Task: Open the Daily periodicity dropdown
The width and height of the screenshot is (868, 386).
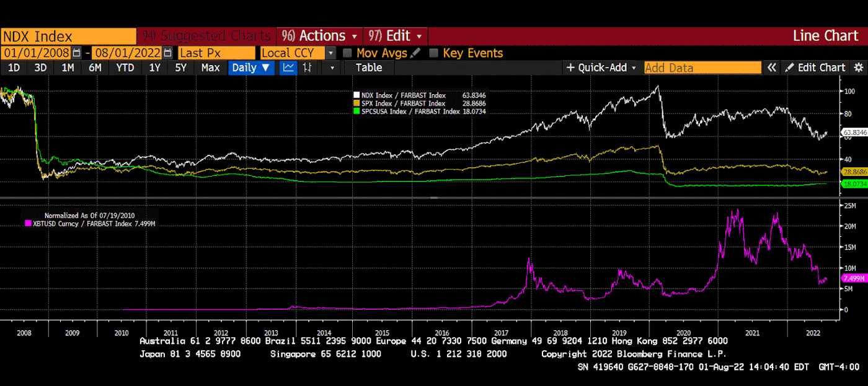Action: (251, 68)
